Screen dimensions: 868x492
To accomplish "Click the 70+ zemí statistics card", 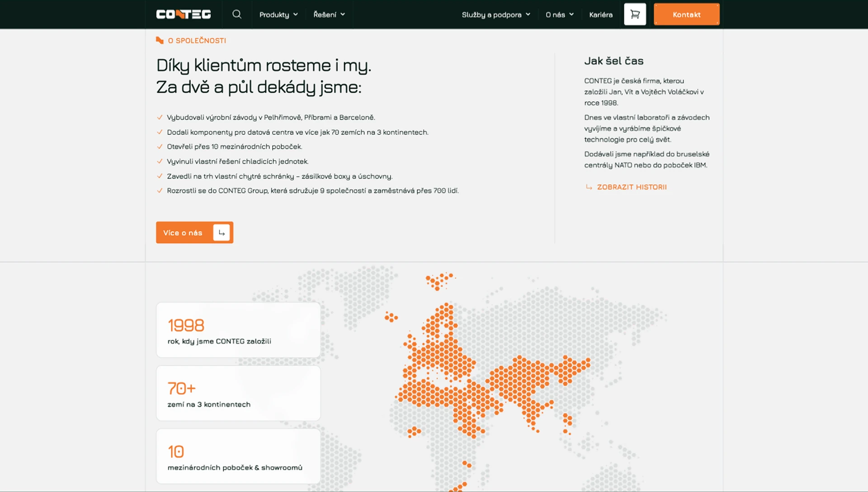I will point(238,393).
